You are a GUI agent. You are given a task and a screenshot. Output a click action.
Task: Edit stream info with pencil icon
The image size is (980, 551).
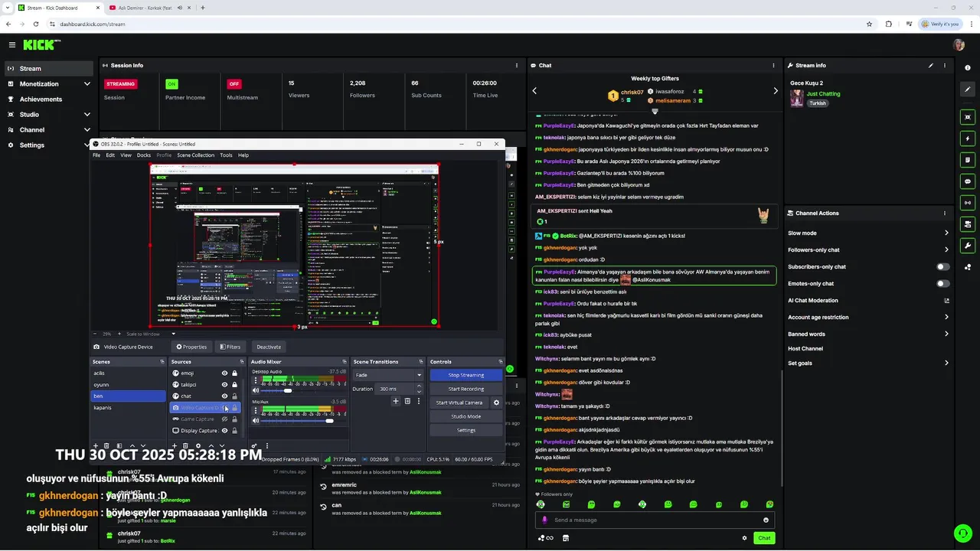pos(931,66)
